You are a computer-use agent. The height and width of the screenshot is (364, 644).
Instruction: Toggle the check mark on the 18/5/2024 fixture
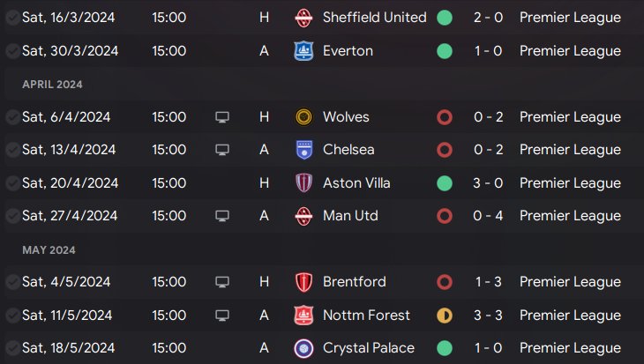pos(12,348)
